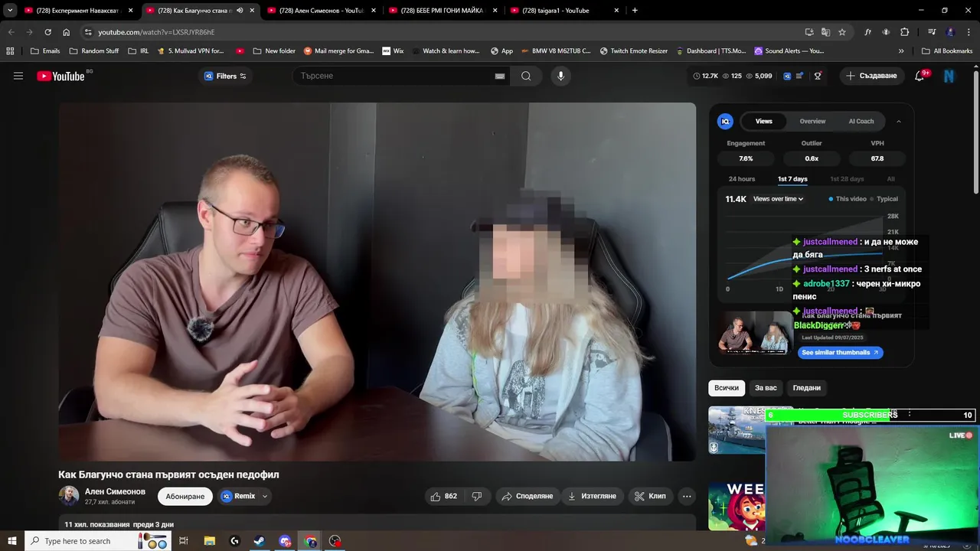Translate this page icon

tap(825, 32)
